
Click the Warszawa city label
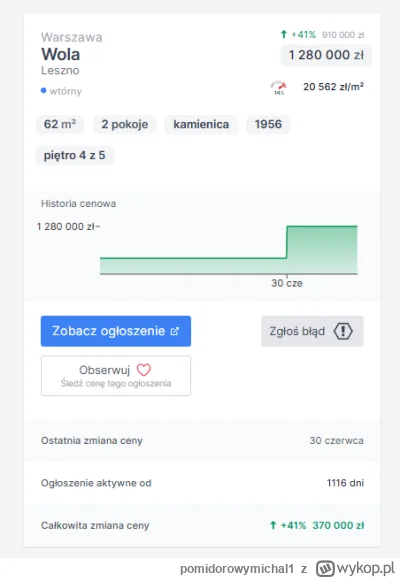[x=72, y=37]
